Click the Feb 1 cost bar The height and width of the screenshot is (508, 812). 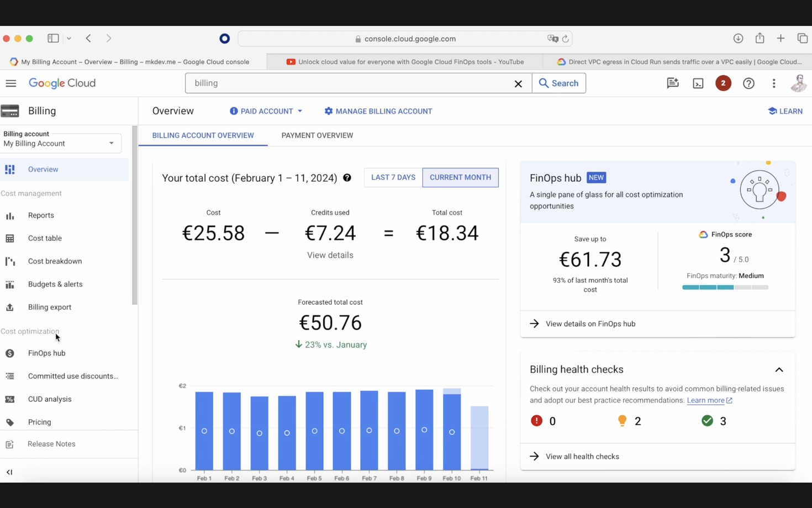pyautogui.click(x=204, y=431)
